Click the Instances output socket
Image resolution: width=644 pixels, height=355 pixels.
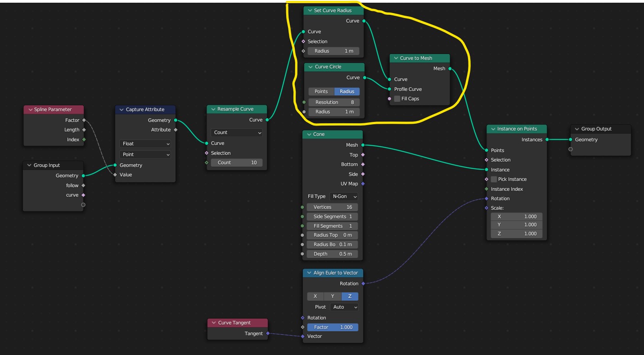[547, 139]
